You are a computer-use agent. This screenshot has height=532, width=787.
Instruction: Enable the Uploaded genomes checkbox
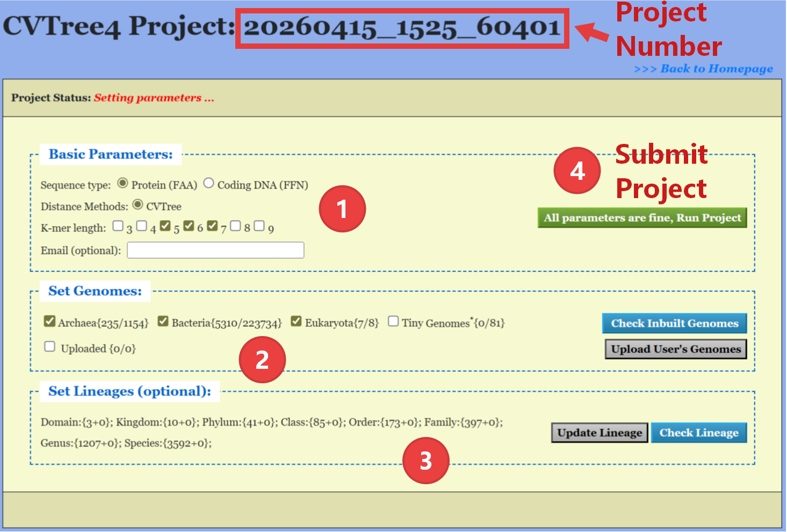point(49,347)
